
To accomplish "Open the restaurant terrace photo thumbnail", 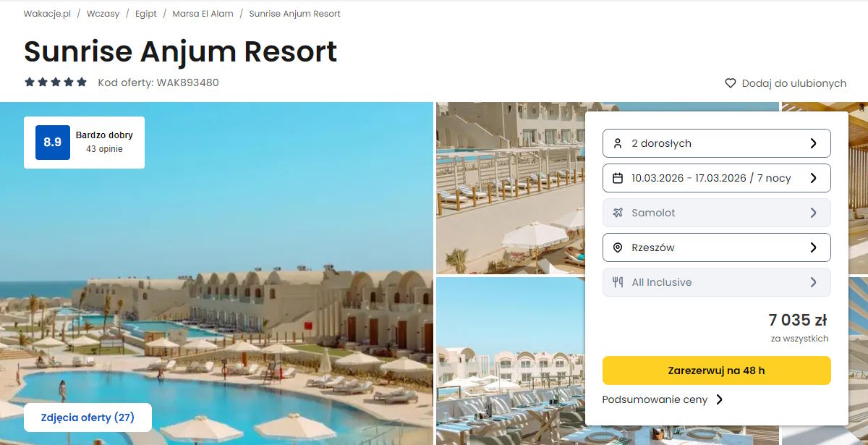I will pos(510,360).
